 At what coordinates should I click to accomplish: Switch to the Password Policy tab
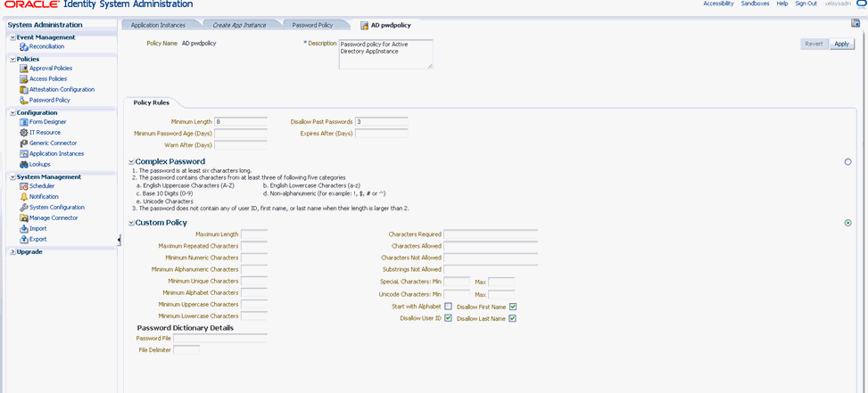[312, 26]
